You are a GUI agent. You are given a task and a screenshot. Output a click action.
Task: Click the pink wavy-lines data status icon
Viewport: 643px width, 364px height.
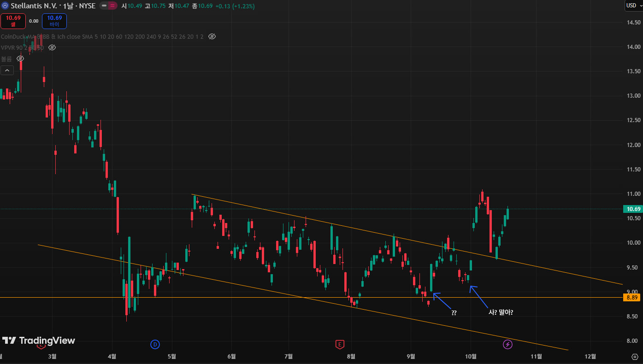[112, 6]
